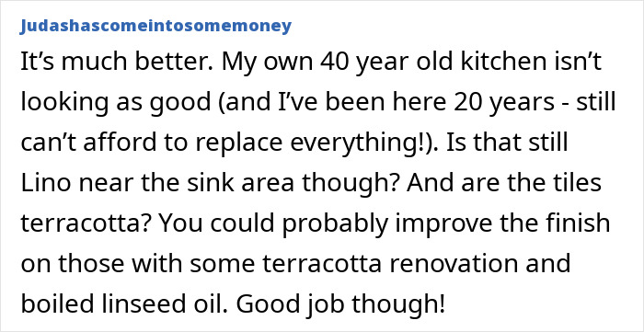The image size is (644, 332).
Task: Click the closing "Good job though!" text
Action: tap(340, 303)
